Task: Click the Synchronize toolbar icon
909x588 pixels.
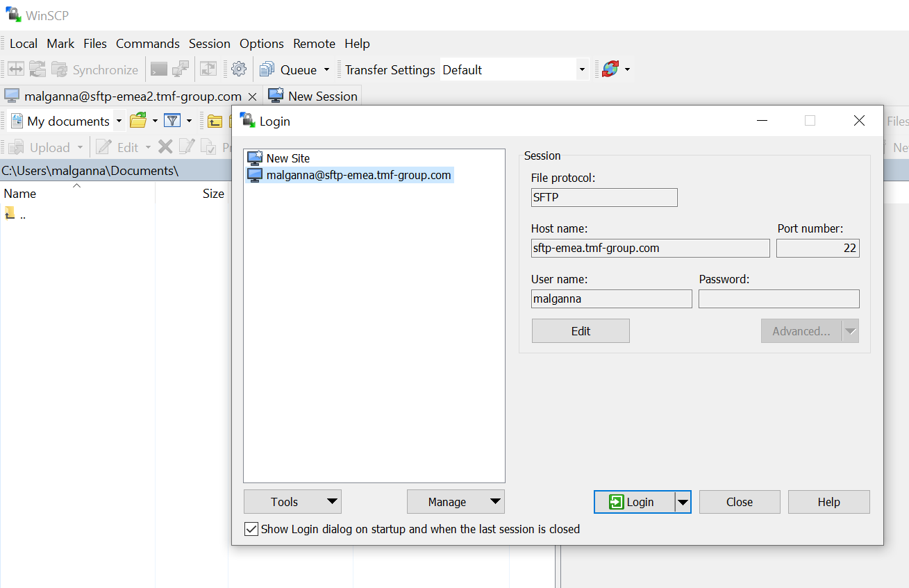Action: point(60,69)
